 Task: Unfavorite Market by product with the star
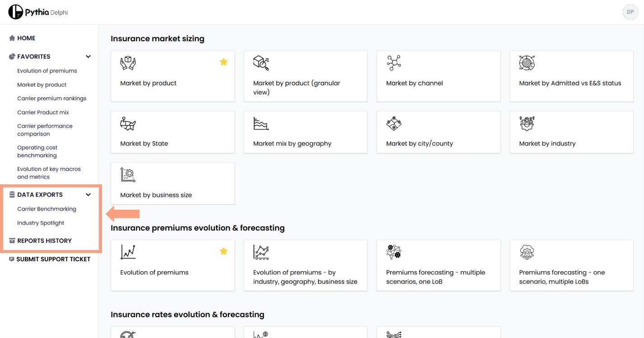[223, 62]
